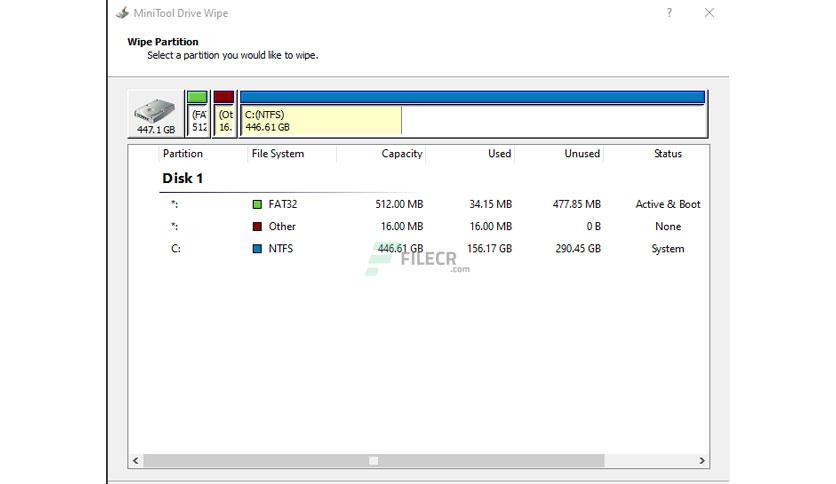Click the 16.00 MB capacity value
Viewport: 836px width, 484px height.
[x=402, y=227]
